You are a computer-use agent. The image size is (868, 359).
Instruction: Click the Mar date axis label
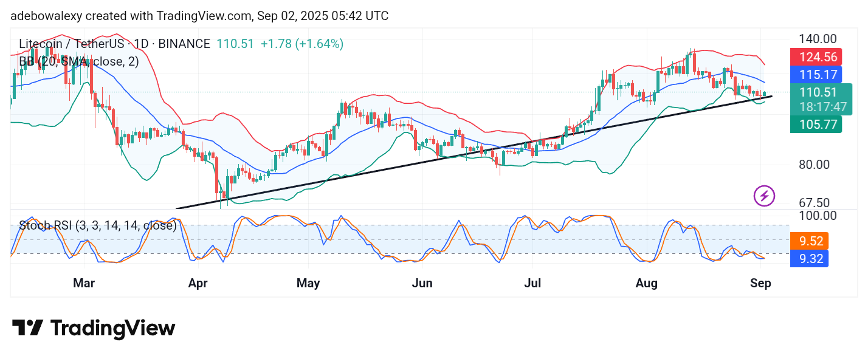tap(83, 283)
